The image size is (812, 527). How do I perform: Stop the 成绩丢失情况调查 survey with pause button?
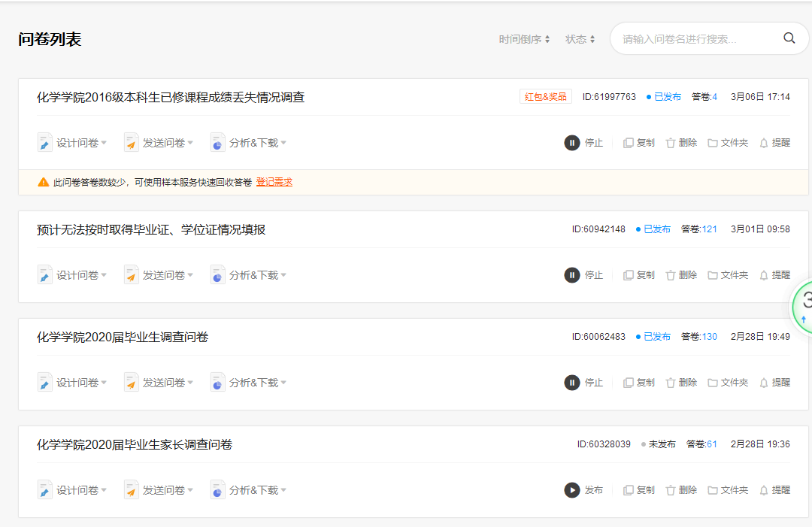point(572,143)
